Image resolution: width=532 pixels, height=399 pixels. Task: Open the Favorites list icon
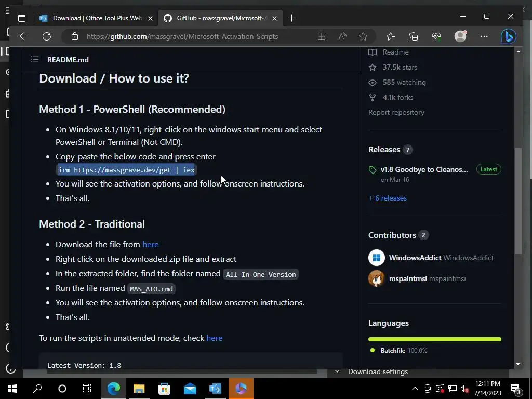pyautogui.click(x=391, y=36)
